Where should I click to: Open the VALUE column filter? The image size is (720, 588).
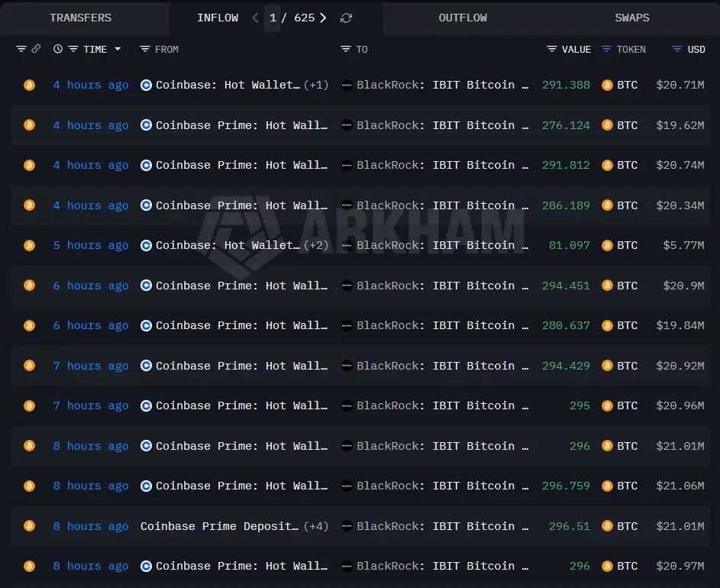pos(552,49)
